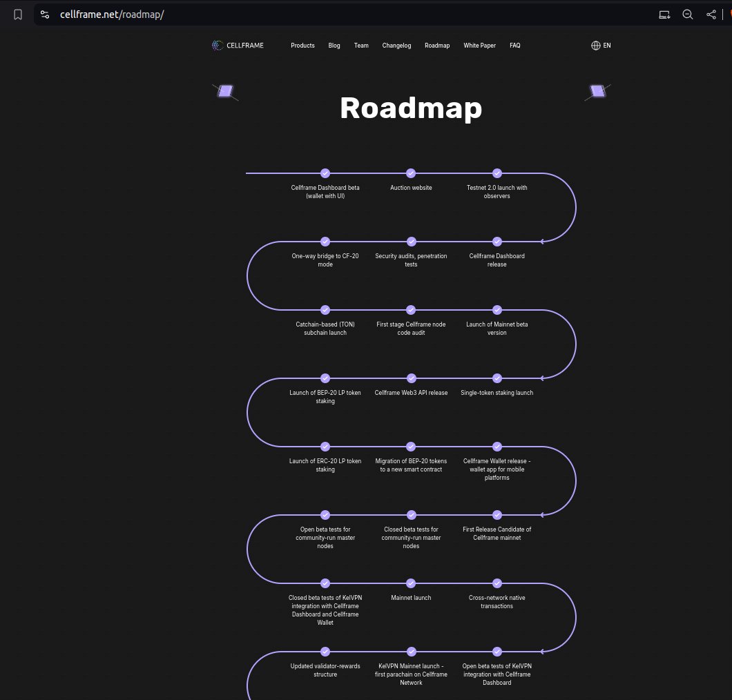Click the bookmark icon in browser bar
The height and width of the screenshot is (700, 732).
coord(18,14)
